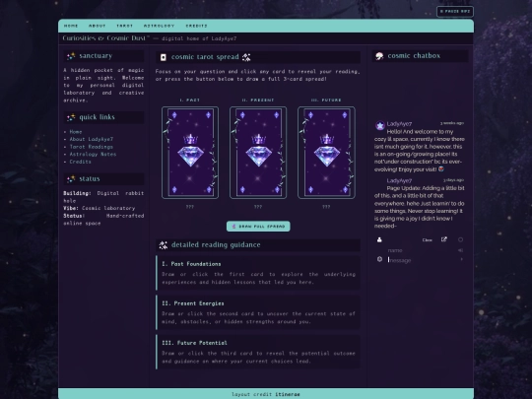Image resolution: width=532 pixels, height=399 pixels.
Task: Open chatbox in pop-out window icon
Action: (443, 239)
